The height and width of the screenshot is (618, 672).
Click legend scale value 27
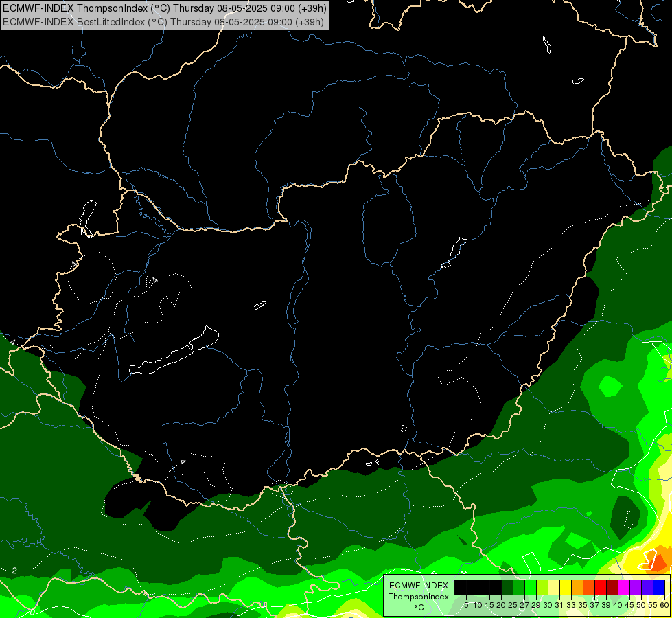coord(524,605)
